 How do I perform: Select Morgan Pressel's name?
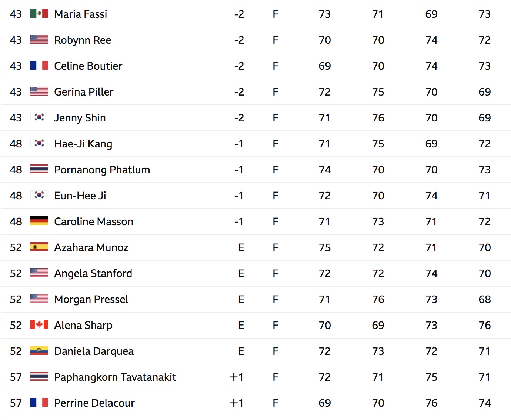(91, 299)
